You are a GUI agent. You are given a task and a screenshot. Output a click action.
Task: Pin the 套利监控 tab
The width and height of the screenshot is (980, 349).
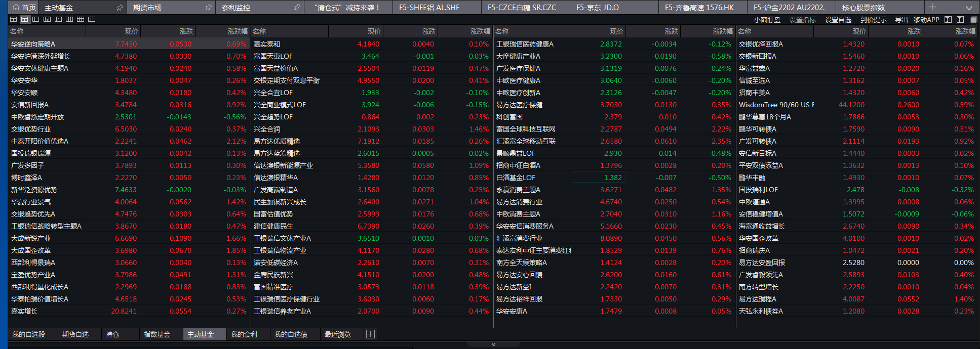(x=297, y=8)
